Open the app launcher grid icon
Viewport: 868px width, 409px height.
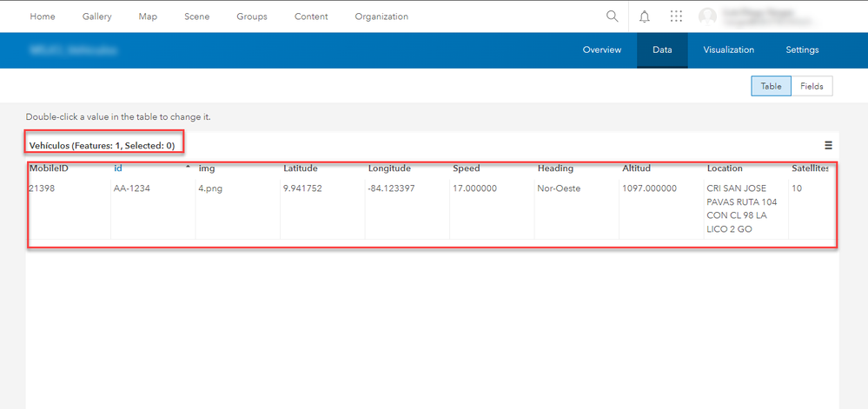coord(676,16)
